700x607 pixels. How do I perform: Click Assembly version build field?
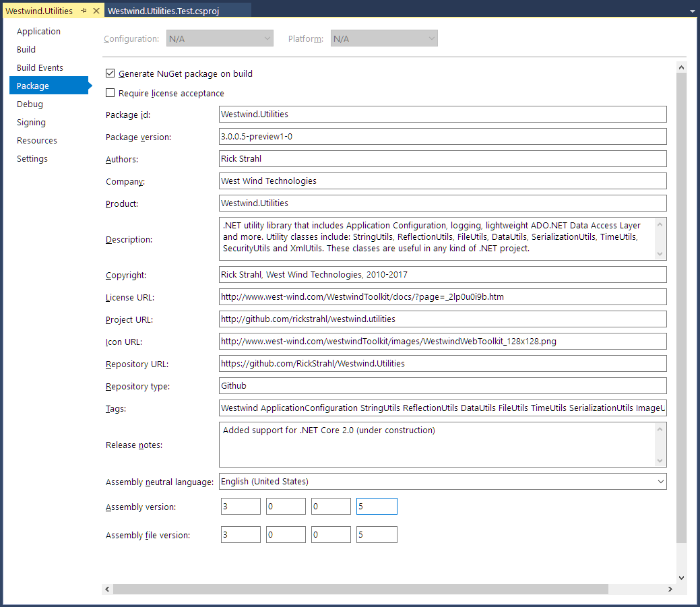pos(331,507)
